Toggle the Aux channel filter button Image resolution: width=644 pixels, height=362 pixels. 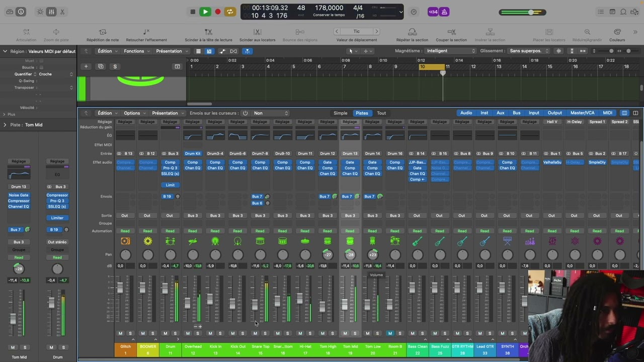click(x=501, y=113)
